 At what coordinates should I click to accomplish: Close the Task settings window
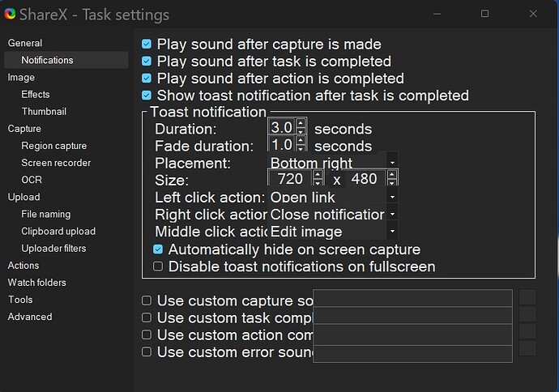point(533,14)
